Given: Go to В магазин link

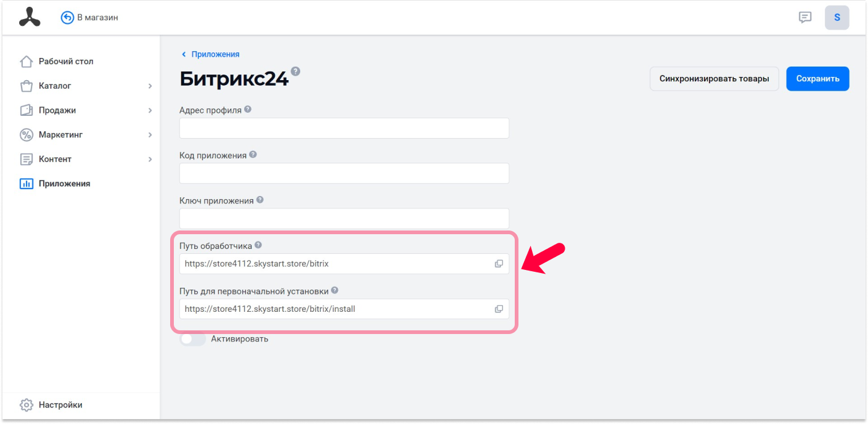Looking at the screenshot, I should pyautogui.click(x=97, y=18).
